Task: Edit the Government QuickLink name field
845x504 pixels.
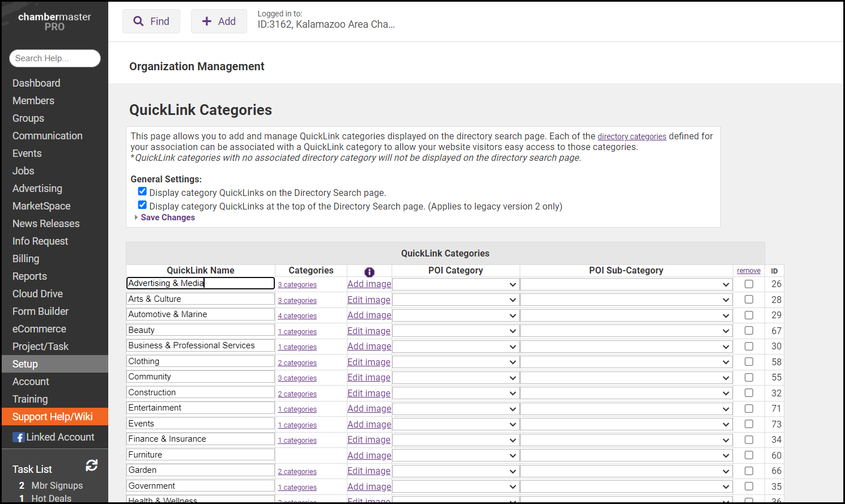Action: (x=201, y=486)
